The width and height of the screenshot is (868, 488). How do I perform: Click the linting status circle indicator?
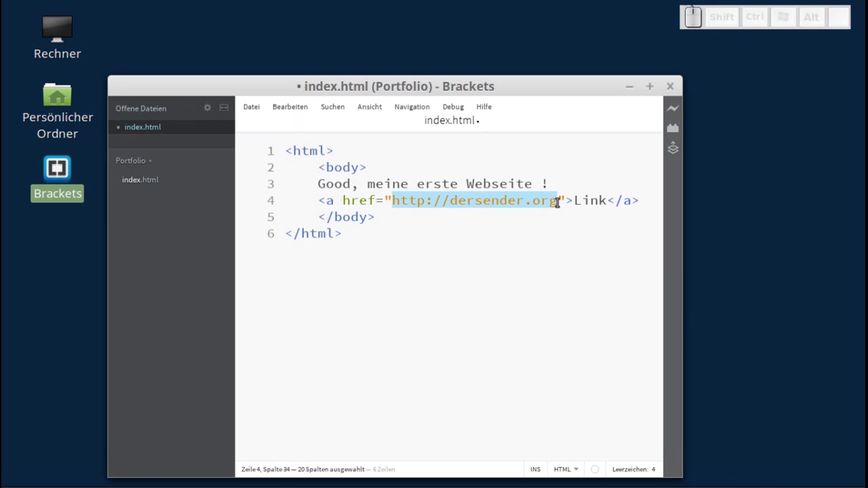click(595, 469)
